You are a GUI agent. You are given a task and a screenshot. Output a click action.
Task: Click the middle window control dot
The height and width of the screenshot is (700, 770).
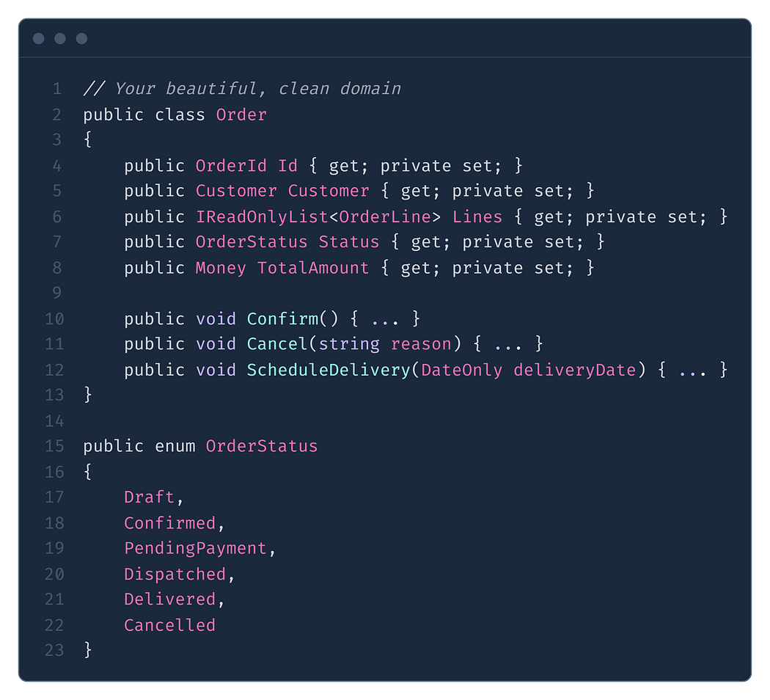coord(60,38)
